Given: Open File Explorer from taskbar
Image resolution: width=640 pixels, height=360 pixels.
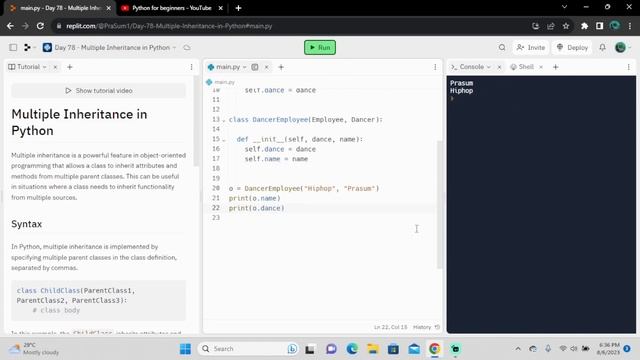Looking at the screenshot, I should [x=372, y=349].
